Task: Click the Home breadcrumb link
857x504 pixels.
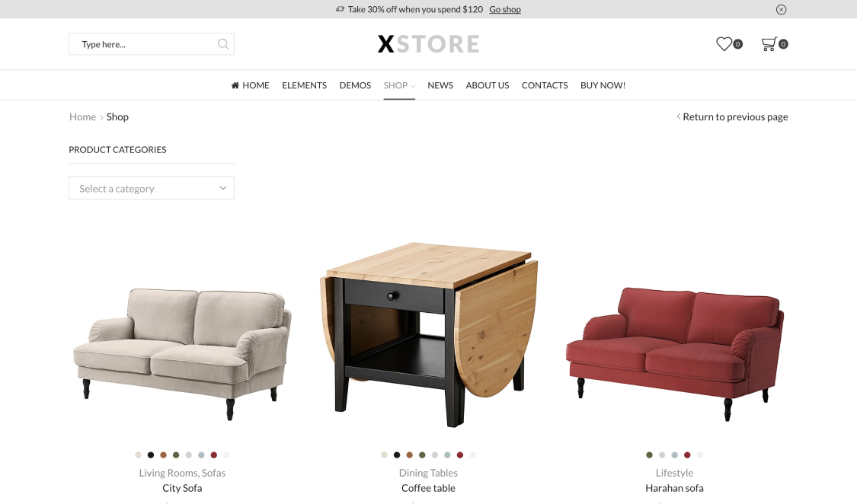Action: coord(82,116)
